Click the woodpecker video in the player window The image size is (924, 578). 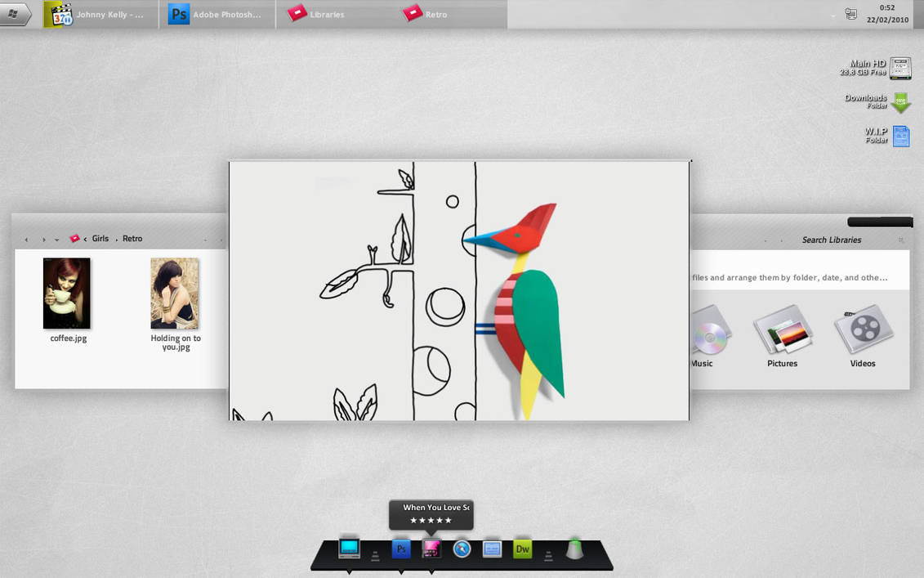(x=459, y=291)
